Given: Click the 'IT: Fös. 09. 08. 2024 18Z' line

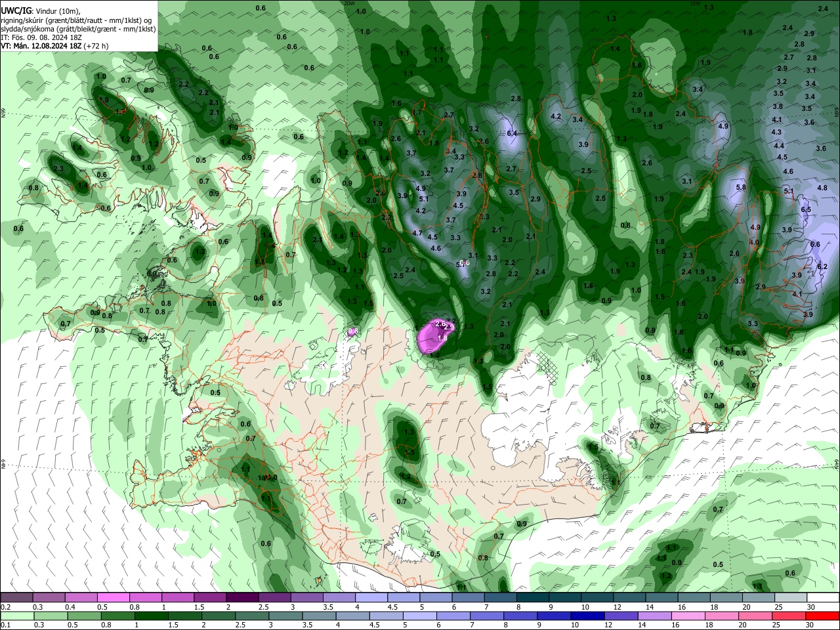Looking at the screenshot, I should coord(41,37).
